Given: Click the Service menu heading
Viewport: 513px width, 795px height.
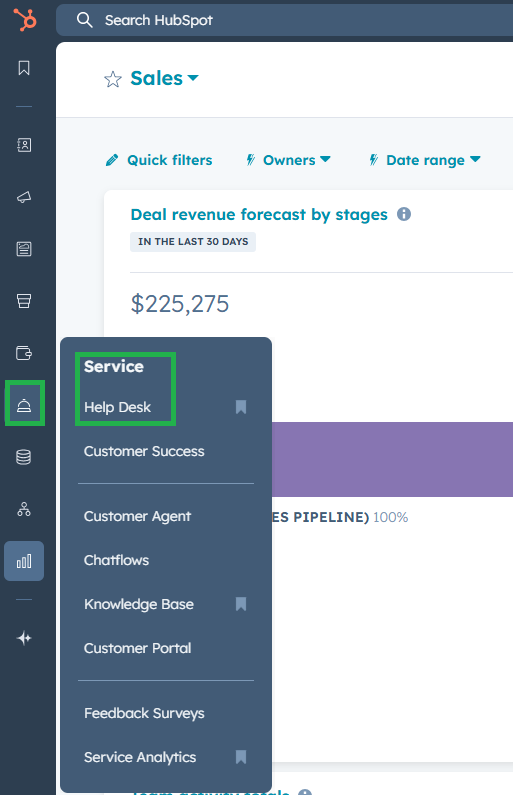Looking at the screenshot, I should tap(114, 367).
